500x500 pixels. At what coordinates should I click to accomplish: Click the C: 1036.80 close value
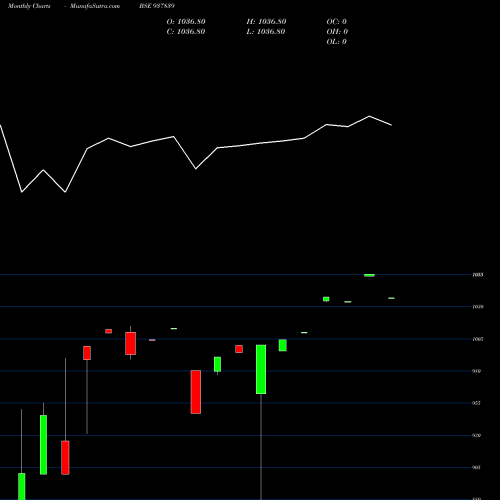(186, 32)
